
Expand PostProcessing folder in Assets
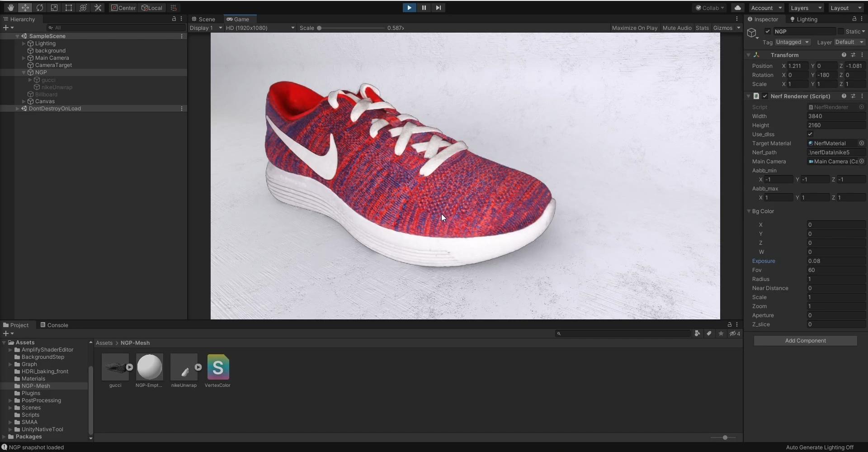click(10, 400)
